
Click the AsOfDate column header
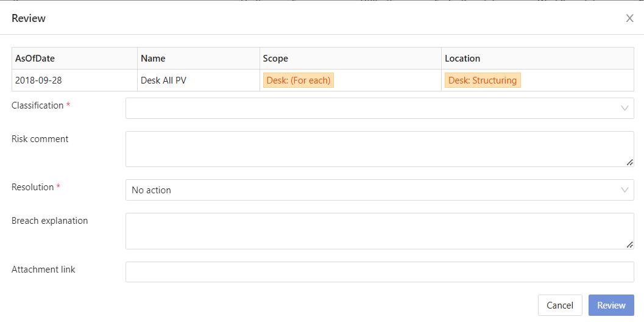point(35,59)
